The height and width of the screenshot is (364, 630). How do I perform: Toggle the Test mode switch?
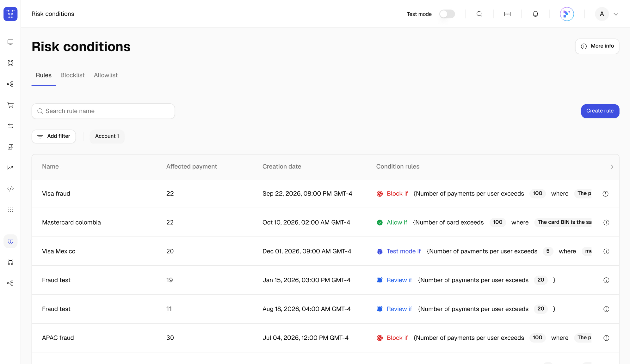(447, 14)
